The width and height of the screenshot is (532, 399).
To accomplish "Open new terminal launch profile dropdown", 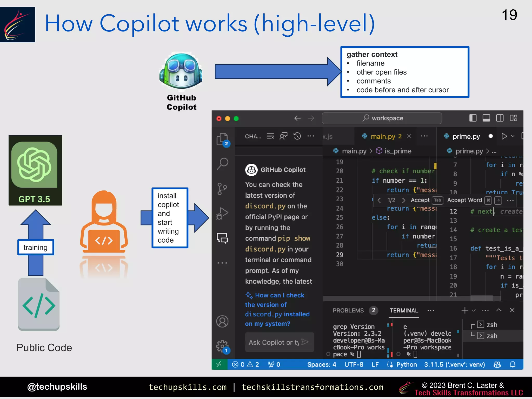I will point(474,310).
